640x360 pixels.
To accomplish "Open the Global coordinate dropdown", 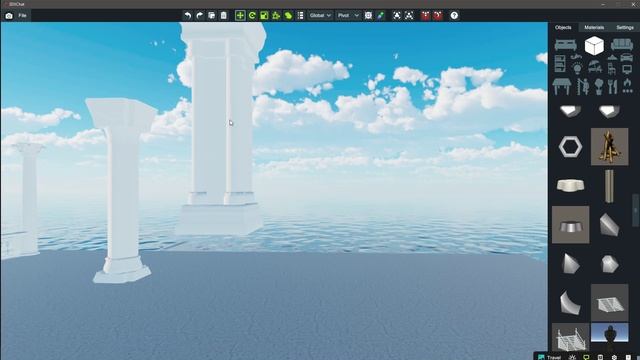I will [320, 16].
